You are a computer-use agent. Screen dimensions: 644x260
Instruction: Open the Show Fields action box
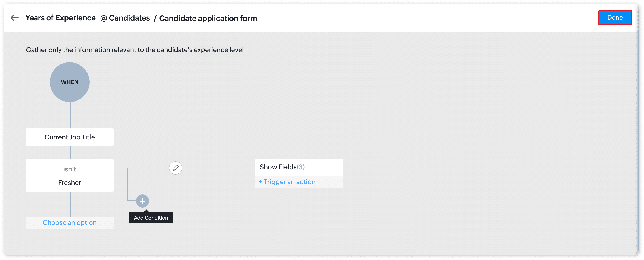coord(278,167)
